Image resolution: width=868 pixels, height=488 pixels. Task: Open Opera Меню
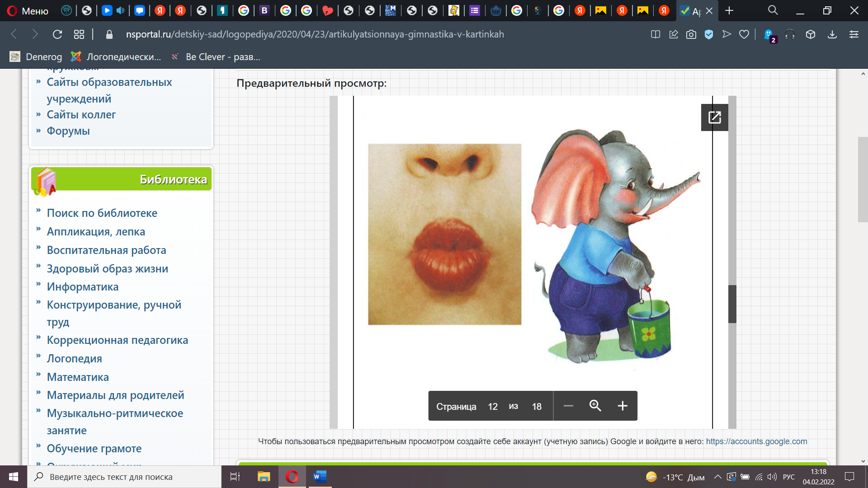pos(28,11)
